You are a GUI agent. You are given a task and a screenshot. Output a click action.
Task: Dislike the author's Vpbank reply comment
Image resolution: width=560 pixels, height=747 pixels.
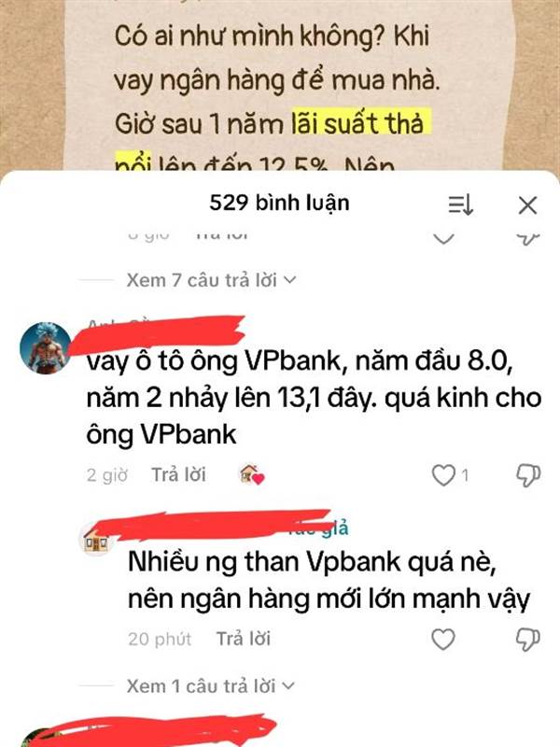pyautogui.click(x=528, y=639)
